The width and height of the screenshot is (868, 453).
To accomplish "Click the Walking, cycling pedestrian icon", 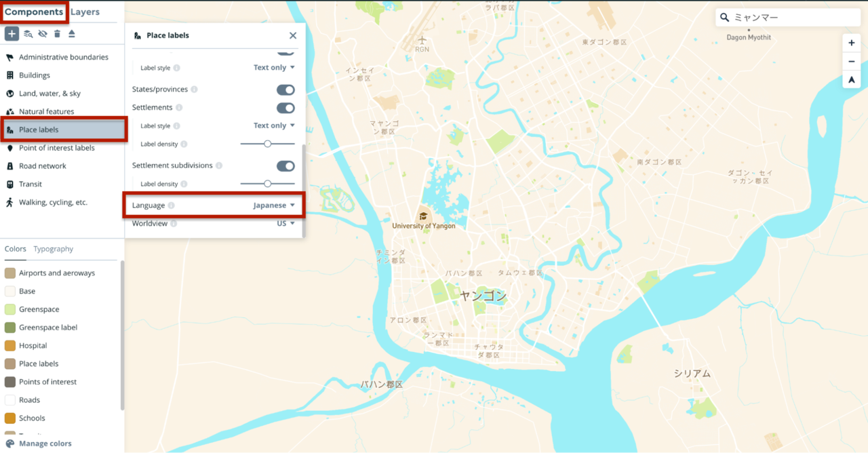I will [10, 202].
